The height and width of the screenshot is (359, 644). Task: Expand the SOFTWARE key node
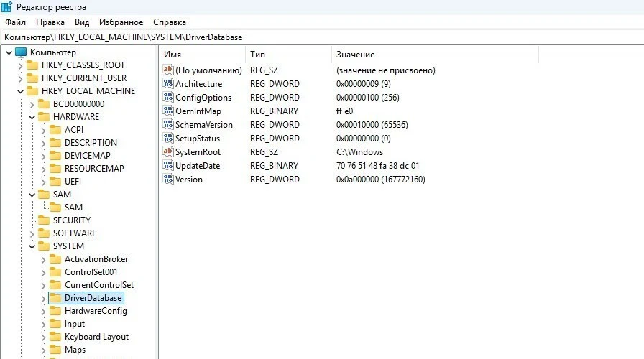[x=32, y=233]
